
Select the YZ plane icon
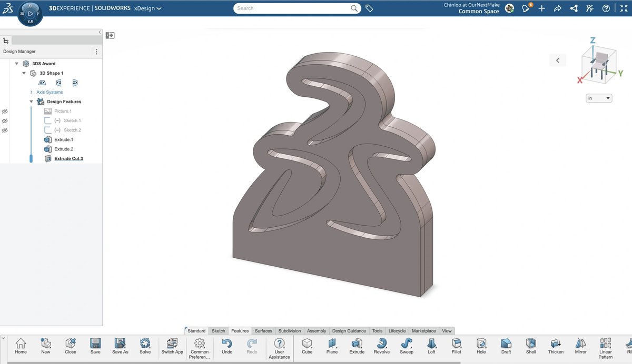click(x=58, y=83)
